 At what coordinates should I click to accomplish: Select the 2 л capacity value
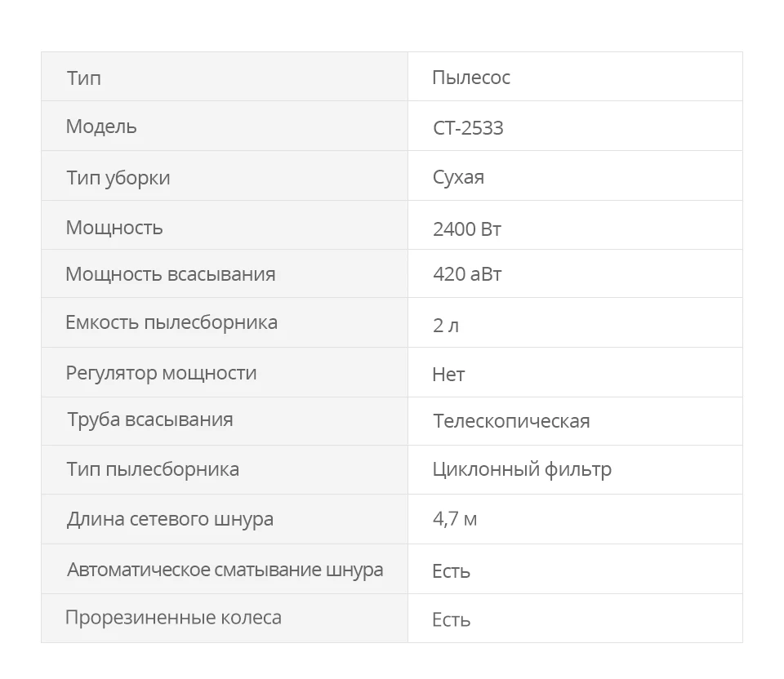pyautogui.click(x=446, y=326)
